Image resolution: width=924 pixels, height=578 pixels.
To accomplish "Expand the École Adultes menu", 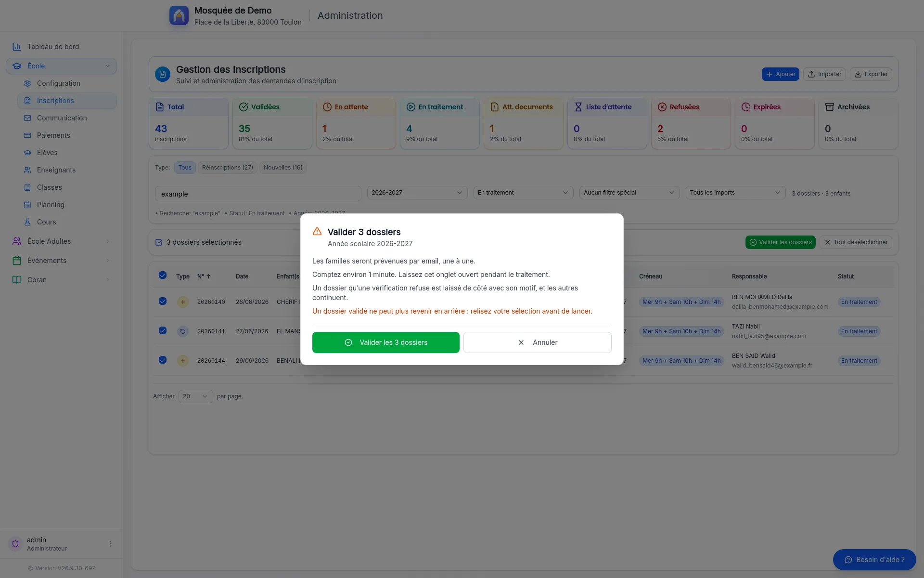I will point(61,241).
